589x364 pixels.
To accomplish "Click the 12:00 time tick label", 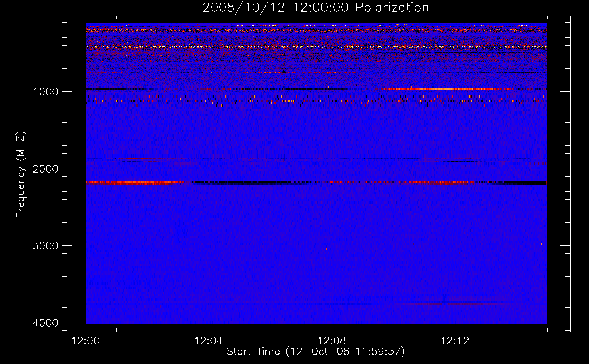I will (x=86, y=341).
